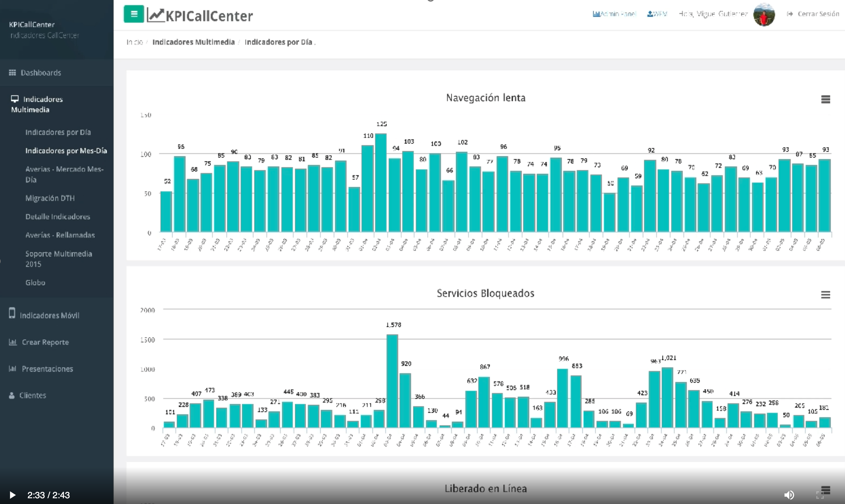Go to Inicio breadcrumb
This screenshot has width=845, height=504.
(x=135, y=42)
